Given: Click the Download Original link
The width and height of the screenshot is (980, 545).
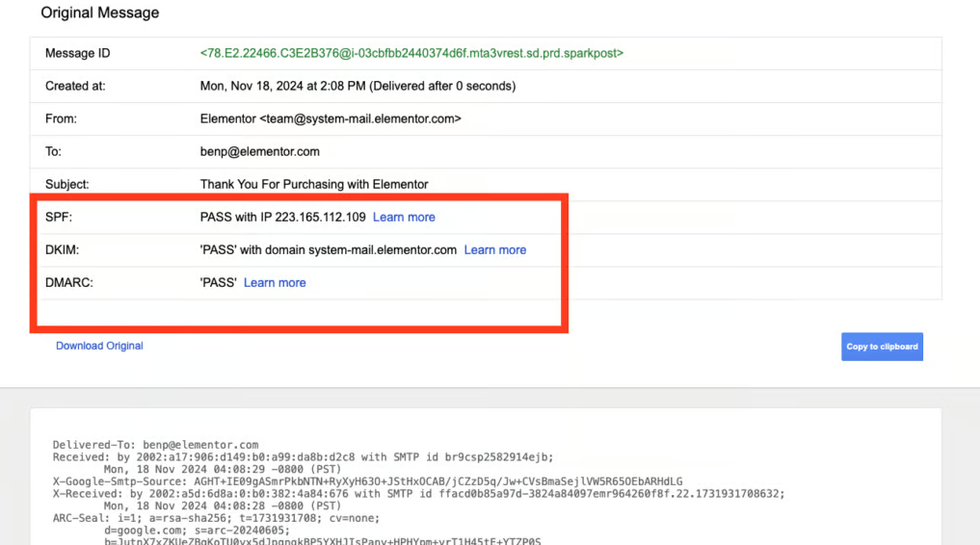Looking at the screenshot, I should [99, 346].
